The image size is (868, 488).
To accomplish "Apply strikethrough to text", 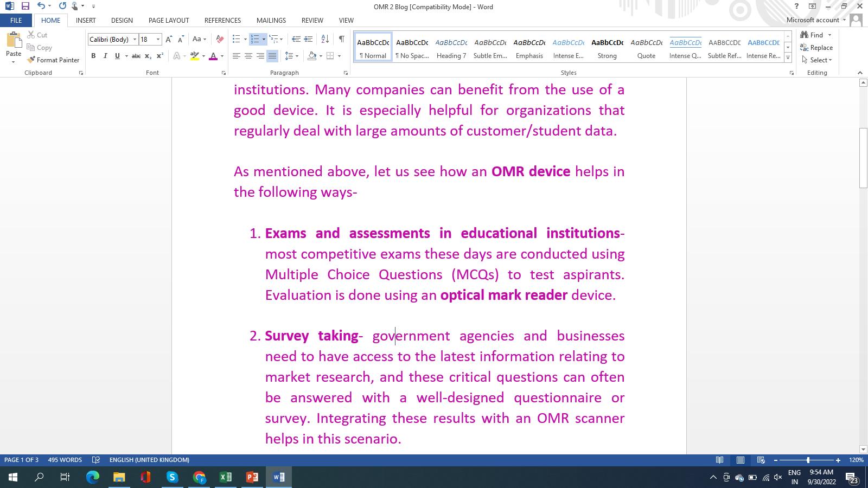I will tap(136, 56).
